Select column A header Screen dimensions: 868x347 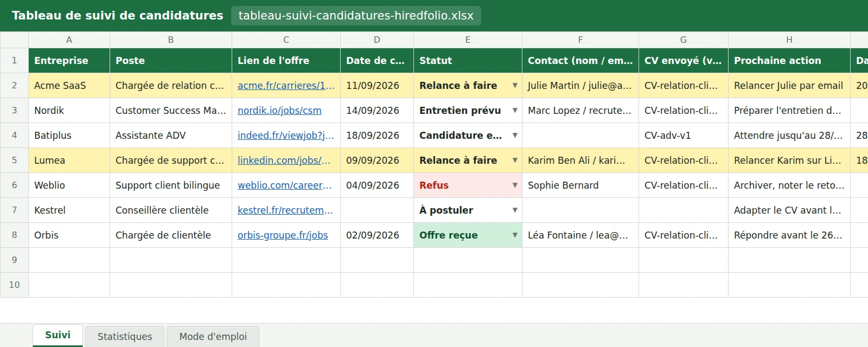pos(69,40)
